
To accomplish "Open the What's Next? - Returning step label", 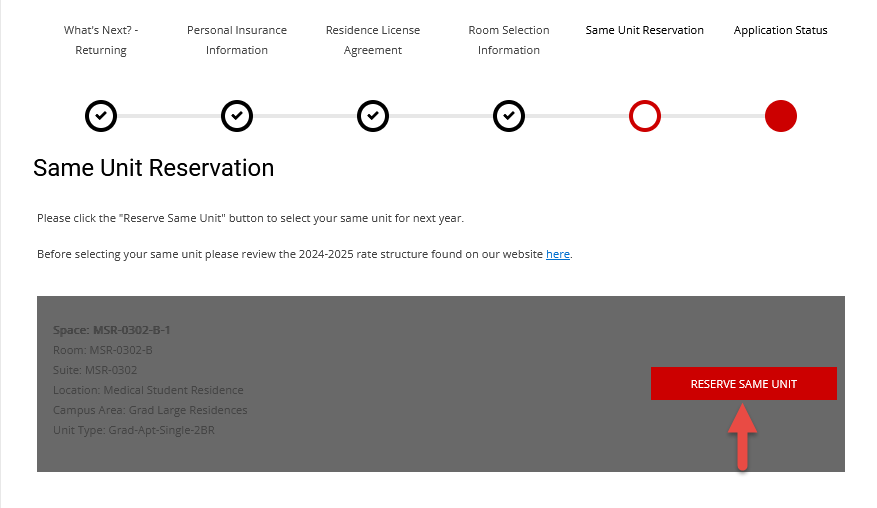I will pyautogui.click(x=101, y=40).
